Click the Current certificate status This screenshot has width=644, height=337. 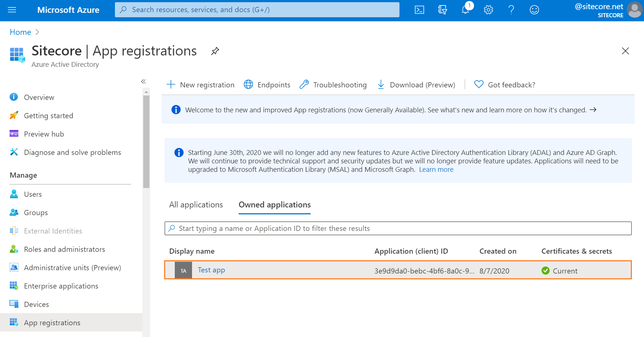tap(560, 271)
